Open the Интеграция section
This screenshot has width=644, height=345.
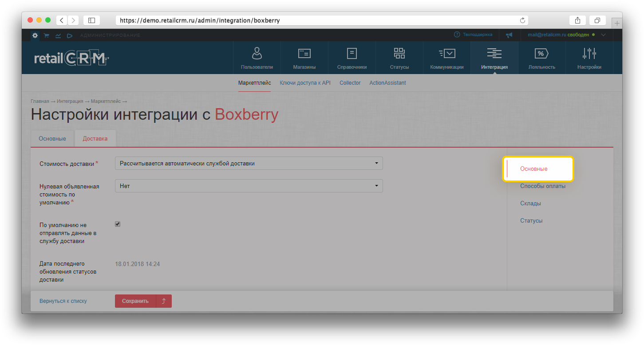(x=494, y=58)
